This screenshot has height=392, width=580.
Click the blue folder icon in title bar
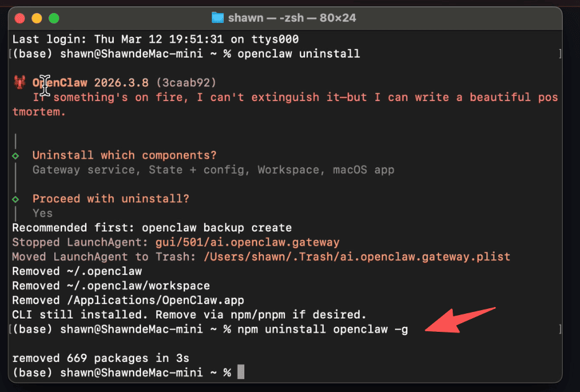point(217,17)
